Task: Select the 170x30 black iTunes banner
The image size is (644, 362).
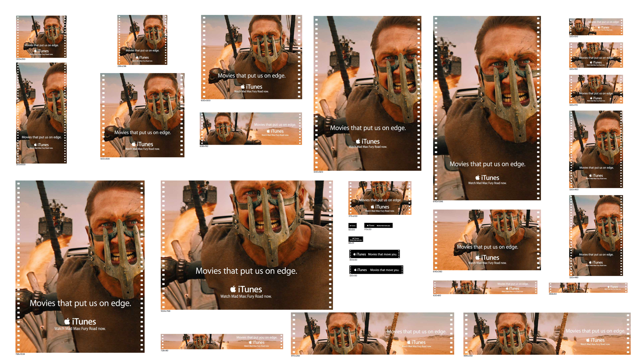Action: coord(378,225)
